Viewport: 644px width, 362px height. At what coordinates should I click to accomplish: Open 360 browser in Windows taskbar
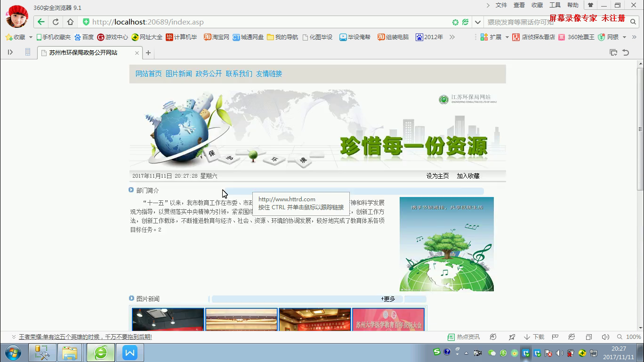click(101, 353)
